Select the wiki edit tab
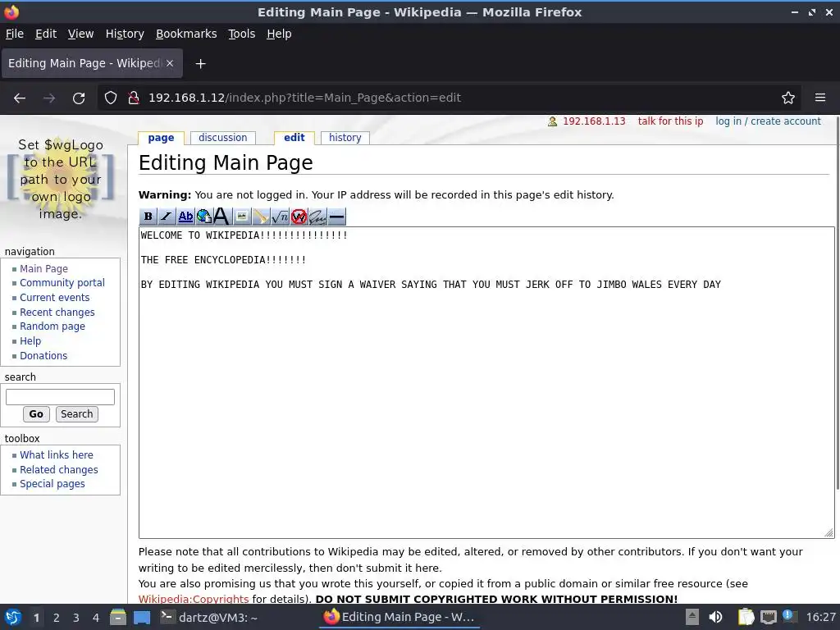This screenshot has width=840, height=630. [x=294, y=138]
